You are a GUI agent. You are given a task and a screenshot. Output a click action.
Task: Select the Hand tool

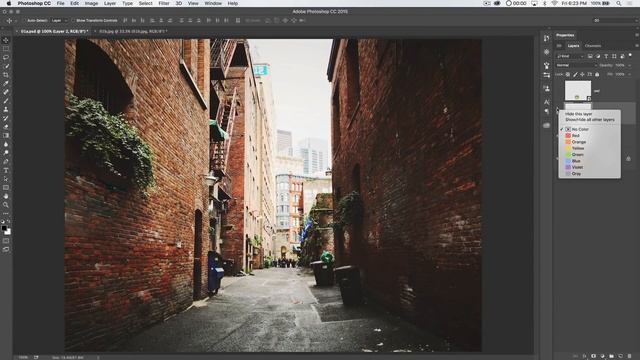click(6, 196)
